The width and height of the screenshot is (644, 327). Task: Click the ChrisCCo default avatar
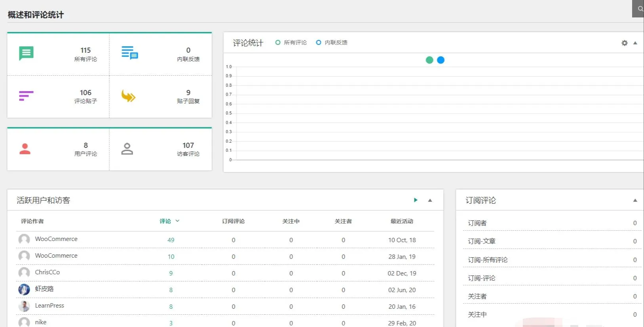click(24, 273)
